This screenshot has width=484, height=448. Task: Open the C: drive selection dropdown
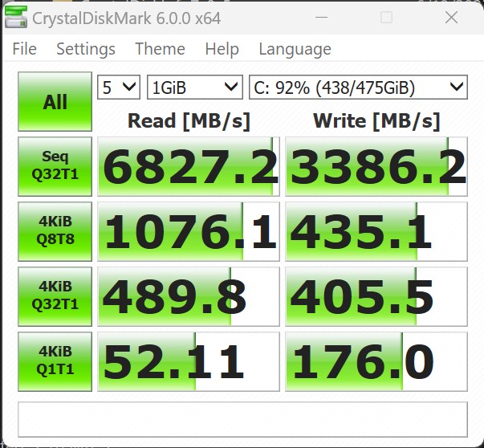click(358, 87)
